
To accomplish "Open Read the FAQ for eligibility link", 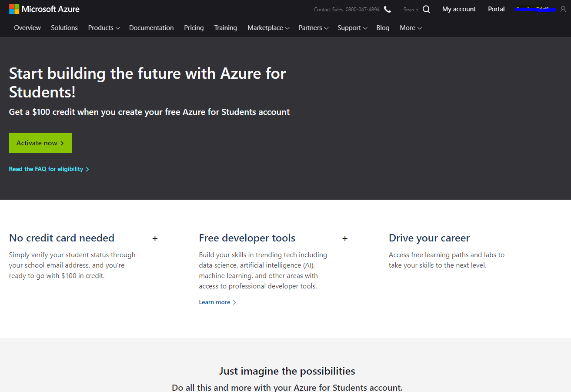I will (49, 169).
